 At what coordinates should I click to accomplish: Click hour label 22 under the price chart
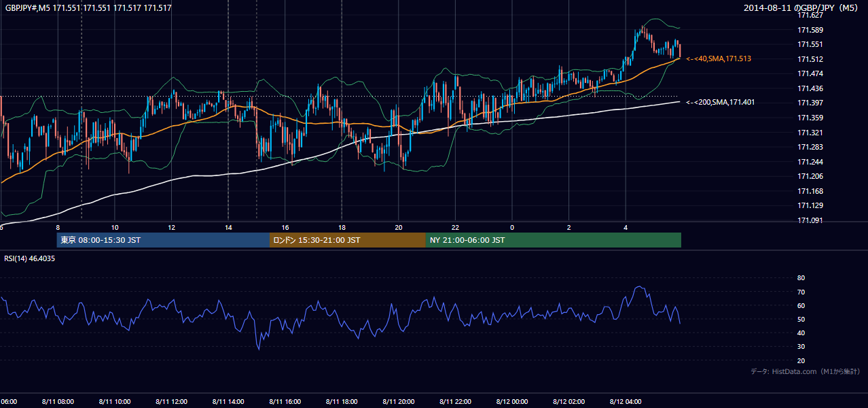456,228
